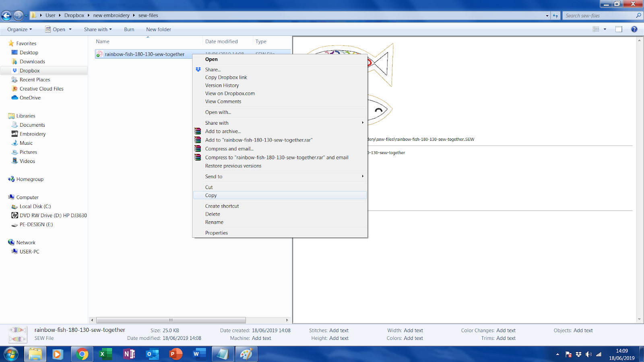Open File Explorer from the taskbar
Viewport: 644px width, 362px height.
(35, 354)
